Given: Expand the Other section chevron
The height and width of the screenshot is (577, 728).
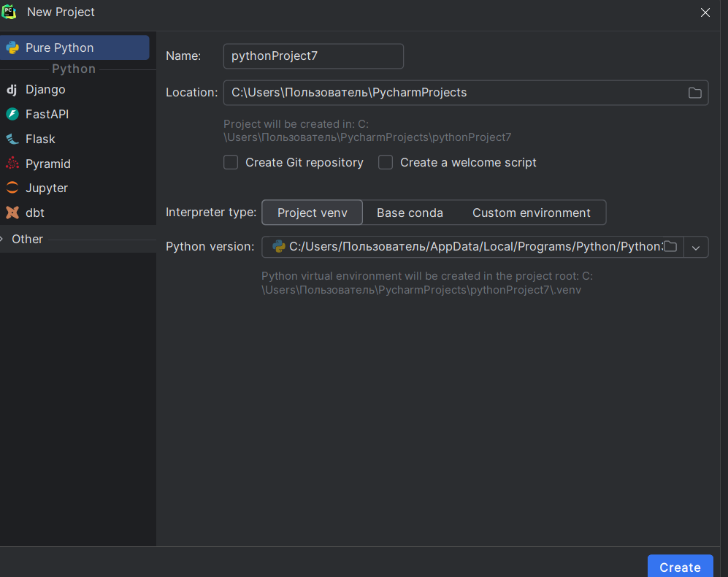Looking at the screenshot, I should (2, 239).
